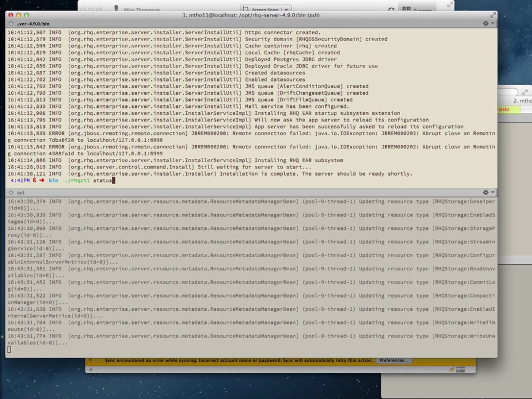532x399 pixels.
Task: Click the refresh icon in background window
Action: [391, 10]
